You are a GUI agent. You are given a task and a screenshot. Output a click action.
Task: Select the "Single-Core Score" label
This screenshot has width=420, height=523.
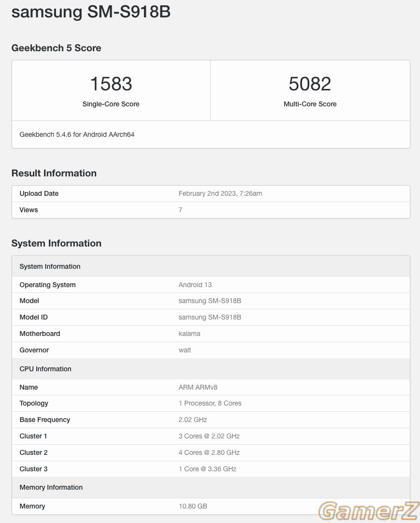[x=111, y=104]
